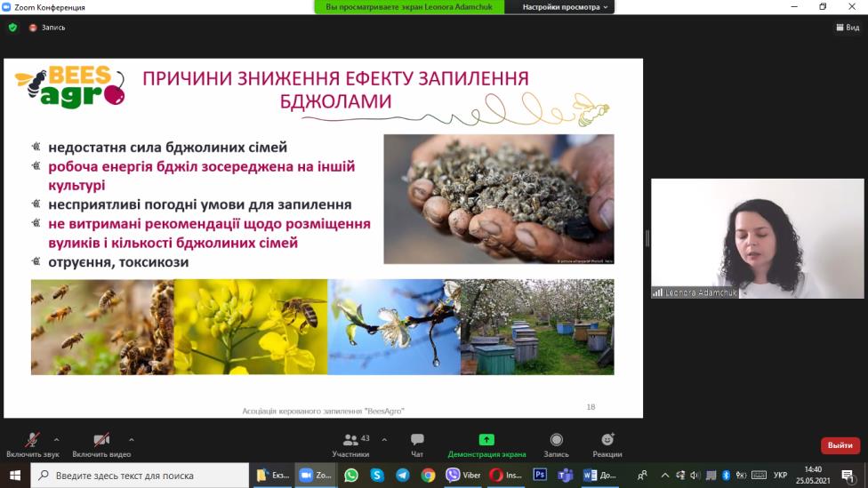Click Windows search input field
Screen dimensions: 868x488
[142, 476]
